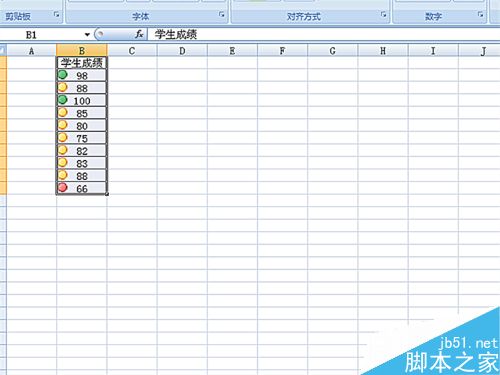The height and width of the screenshot is (375, 500).
Task: Click the yellow circle icon beside 75
Action: (x=63, y=137)
